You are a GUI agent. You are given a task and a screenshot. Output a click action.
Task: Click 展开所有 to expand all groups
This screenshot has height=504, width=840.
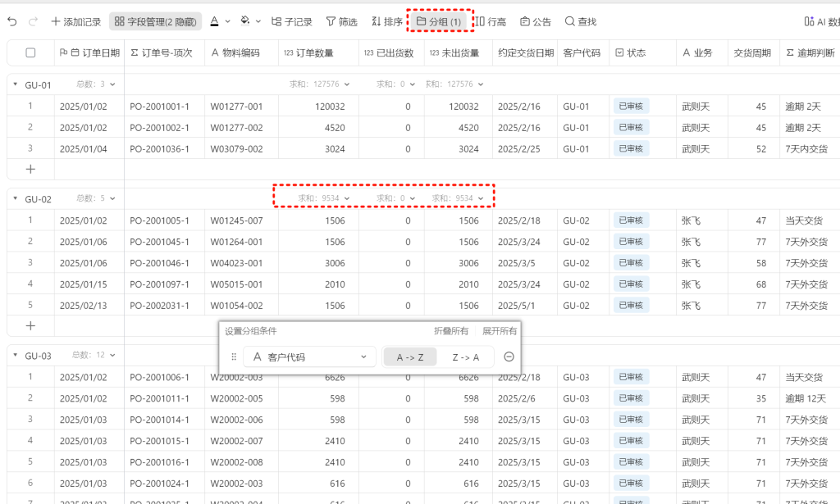tap(500, 330)
